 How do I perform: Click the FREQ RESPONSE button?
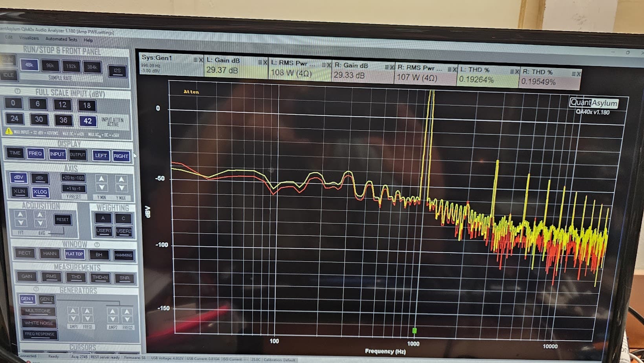coord(40,334)
